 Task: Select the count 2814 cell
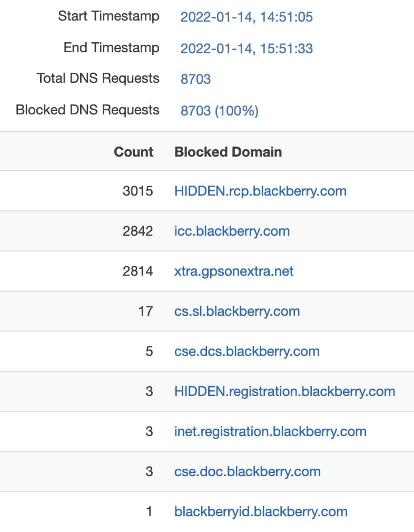[137, 271]
